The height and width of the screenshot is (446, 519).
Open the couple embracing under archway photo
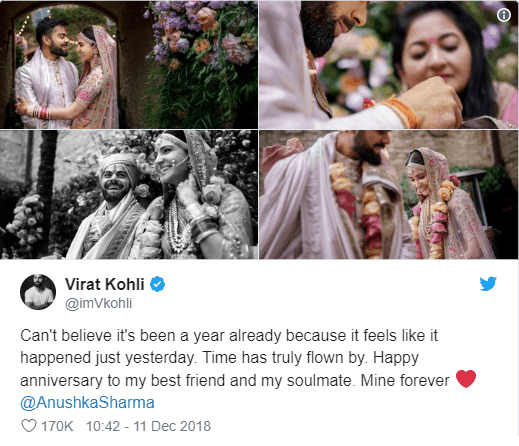[x=129, y=64]
